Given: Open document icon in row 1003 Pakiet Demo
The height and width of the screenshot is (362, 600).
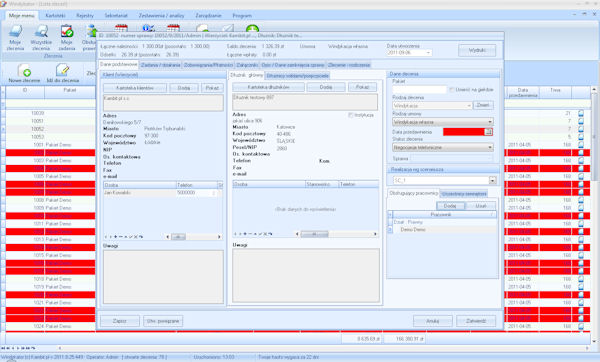Looking at the screenshot, I should click(581, 160).
